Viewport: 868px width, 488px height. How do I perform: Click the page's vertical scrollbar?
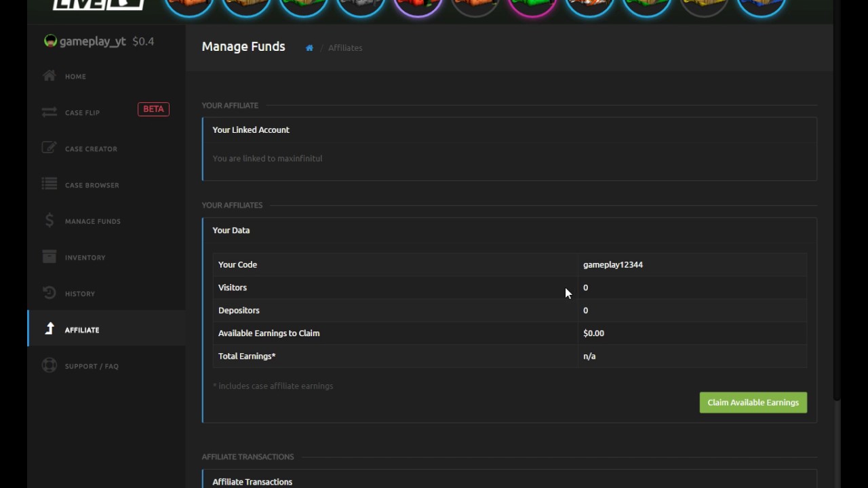click(x=837, y=203)
